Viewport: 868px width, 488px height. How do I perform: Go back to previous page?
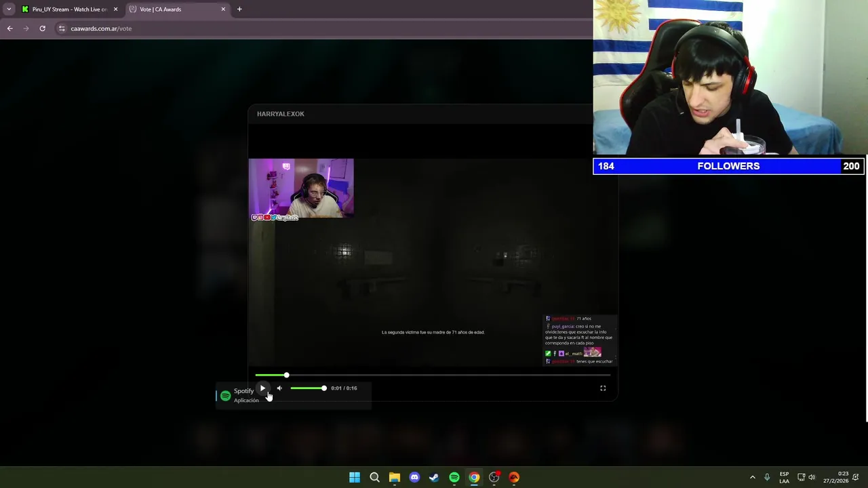pos(9,28)
